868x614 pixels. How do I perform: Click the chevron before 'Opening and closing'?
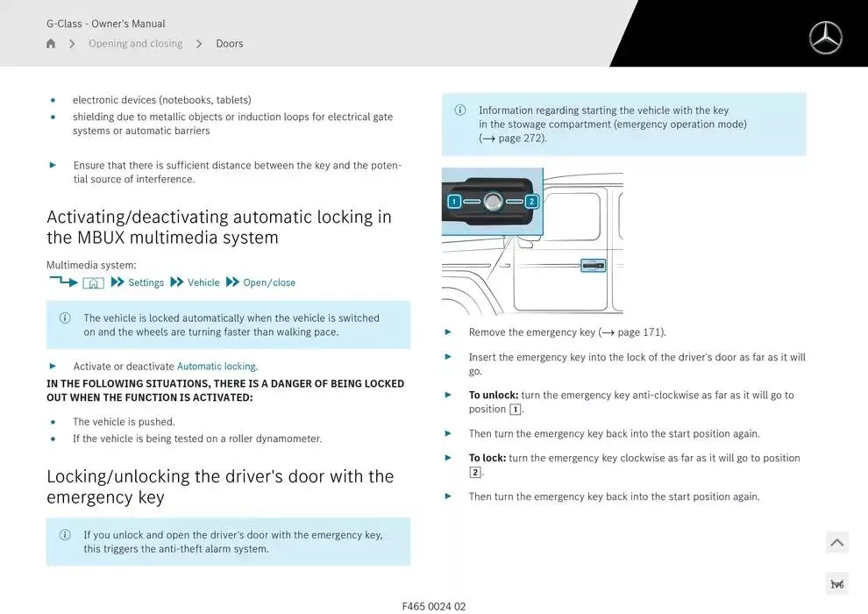click(x=72, y=44)
